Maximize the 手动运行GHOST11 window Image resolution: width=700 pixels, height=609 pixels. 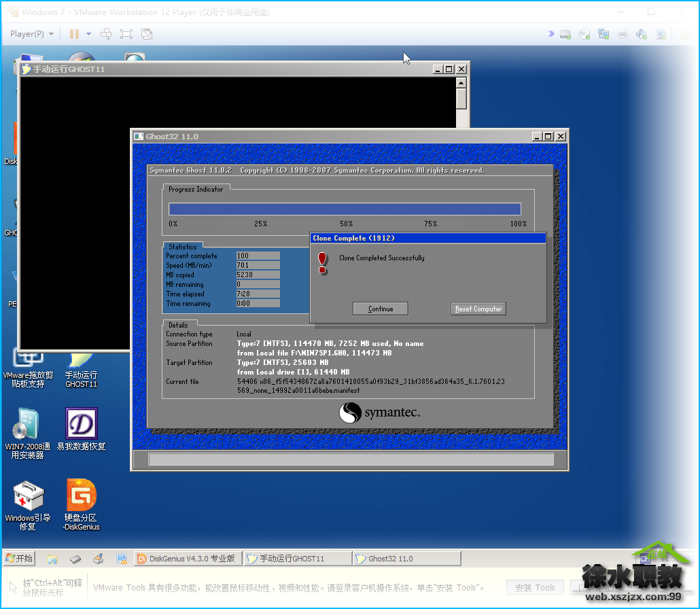[x=449, y=69]
